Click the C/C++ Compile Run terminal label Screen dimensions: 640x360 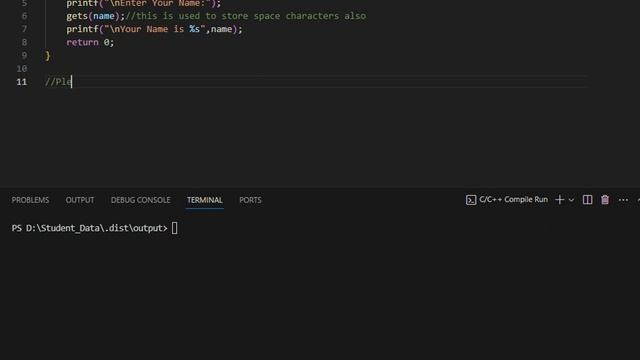click(513, 200)
